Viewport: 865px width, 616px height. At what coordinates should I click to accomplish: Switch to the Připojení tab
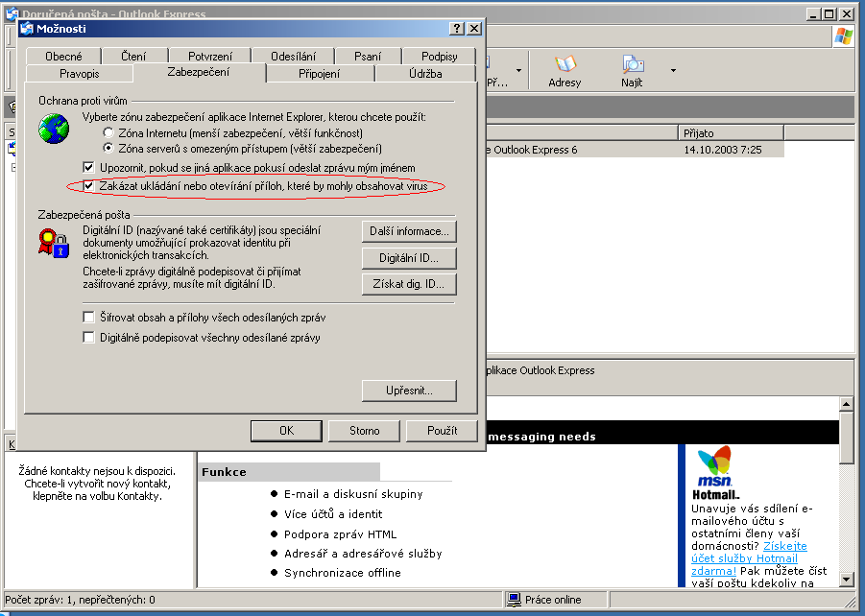(x=321, y=74)
